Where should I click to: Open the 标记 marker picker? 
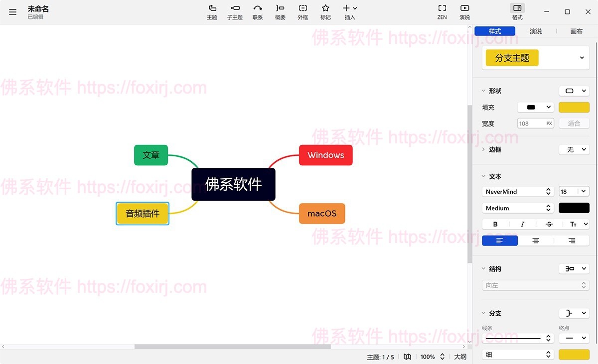click(325, 11)
